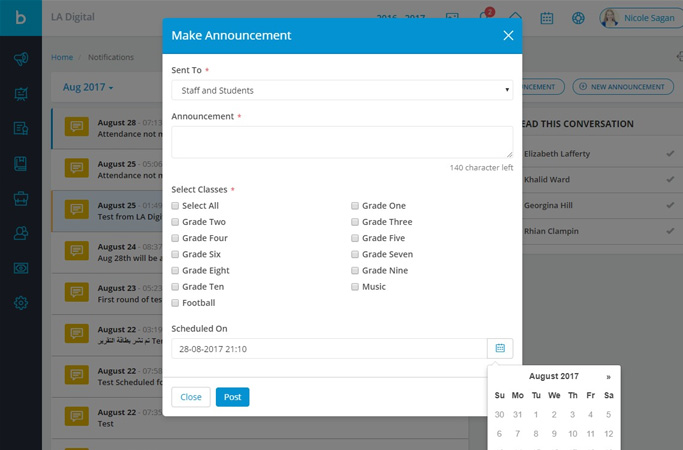Click the megaphone announcements icon in sidebar

[20, 59]
